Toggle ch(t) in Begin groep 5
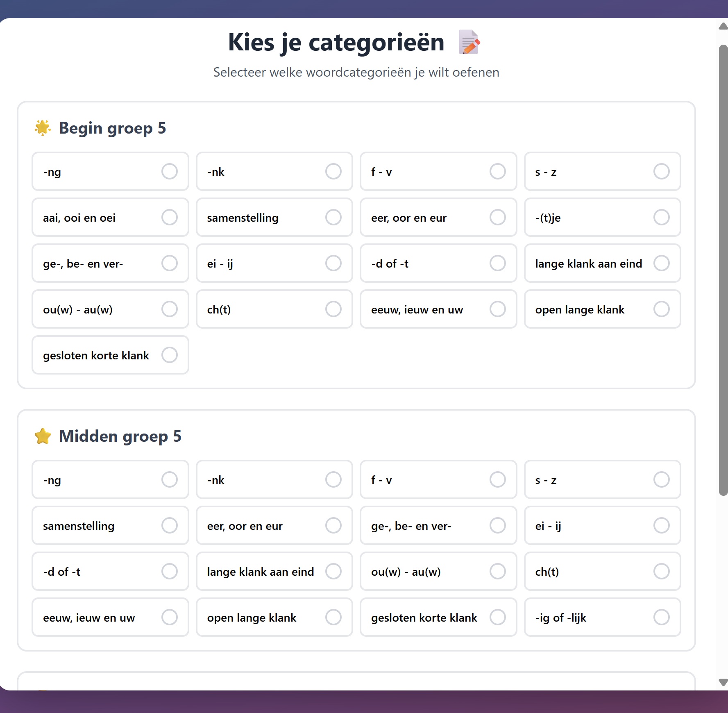The height and width of the screenshot is (713, 728). pos(274,309)
